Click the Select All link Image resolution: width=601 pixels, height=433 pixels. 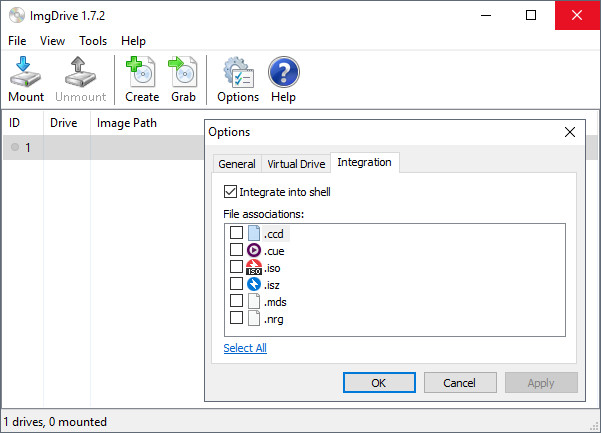click(245, 348)
